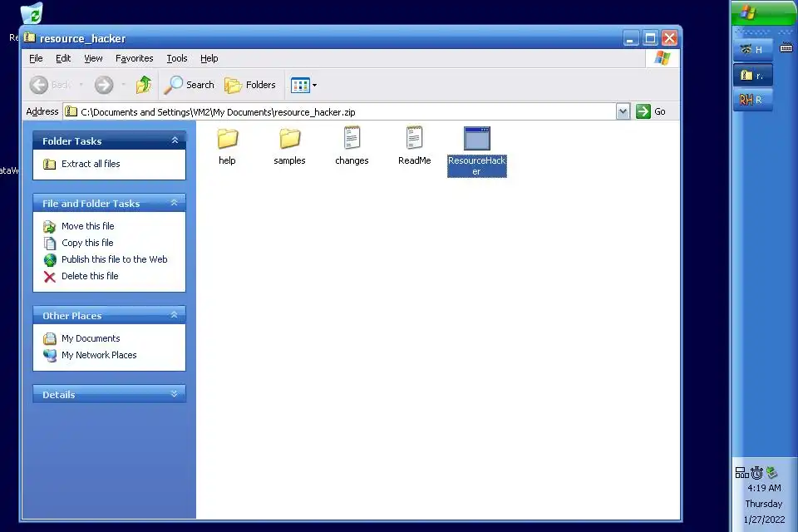The image size is (798, 532).
Task: Switch to the RH Resource Hacker taskbar button
Action: pos(753,100)
